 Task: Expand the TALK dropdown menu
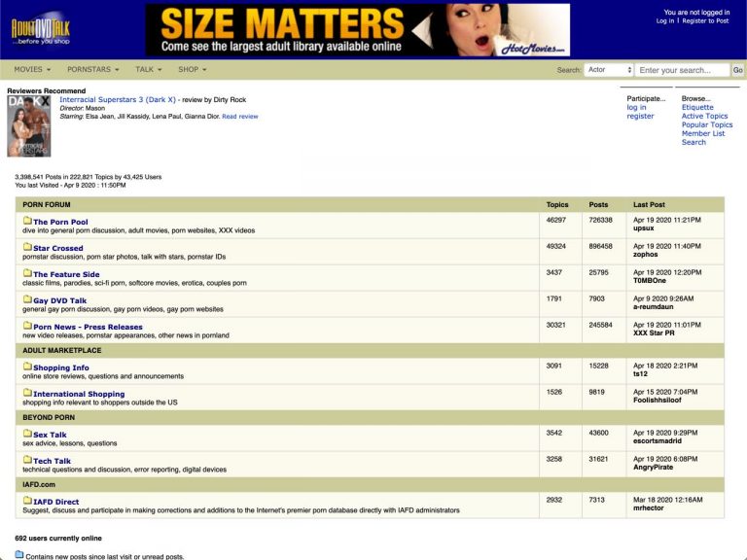click(x=148, y=70)
